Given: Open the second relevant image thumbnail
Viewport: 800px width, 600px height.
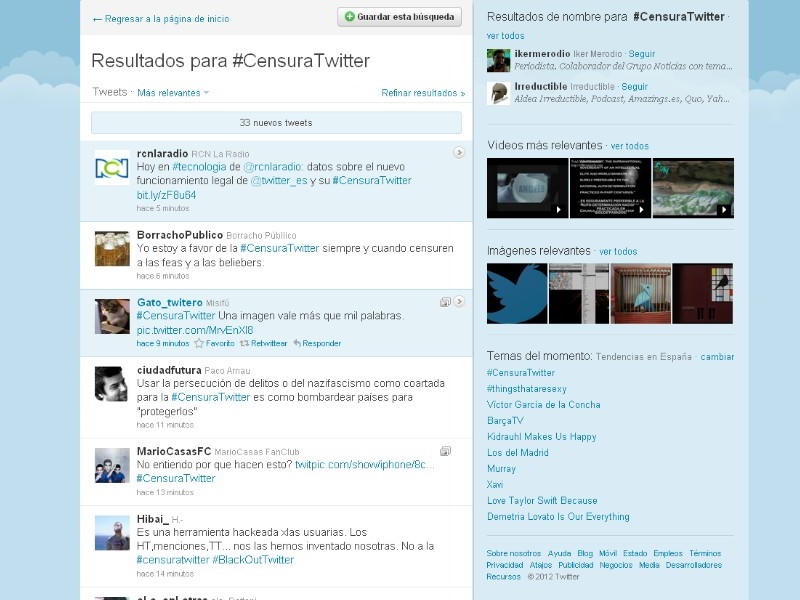Looking at the screenshot, I should coord(579,293).
